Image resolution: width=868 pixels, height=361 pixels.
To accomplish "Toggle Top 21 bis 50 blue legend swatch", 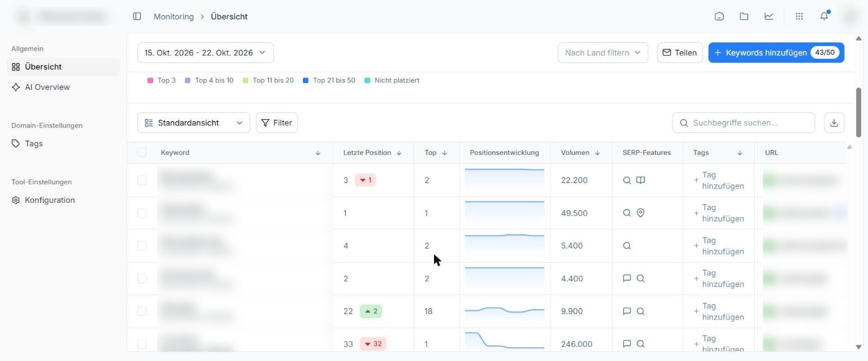I will (306, 80).
